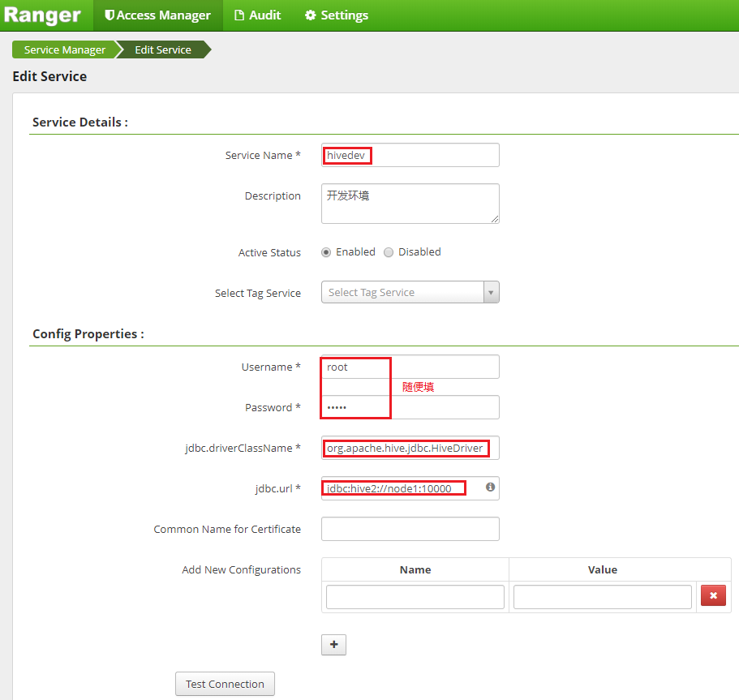
Task: Click the jdbc.url info icon
Action: tap(490, 487)
